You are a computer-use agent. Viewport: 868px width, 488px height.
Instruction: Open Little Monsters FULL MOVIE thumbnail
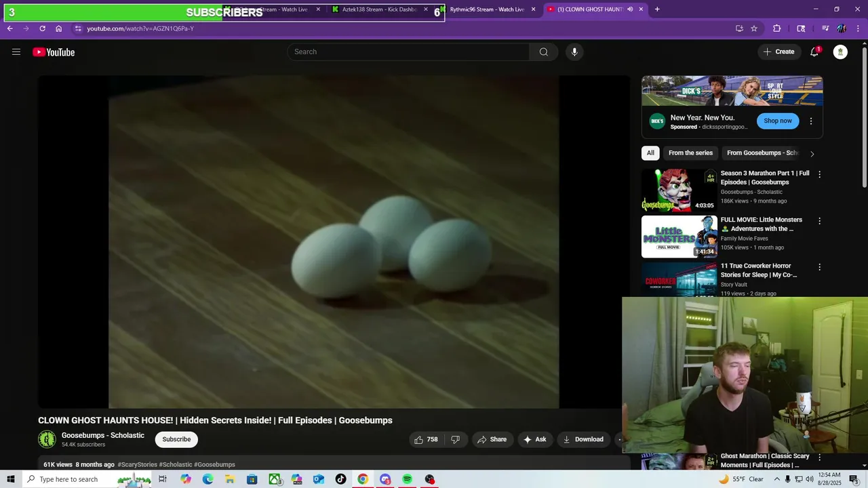[x=679, y=237]
